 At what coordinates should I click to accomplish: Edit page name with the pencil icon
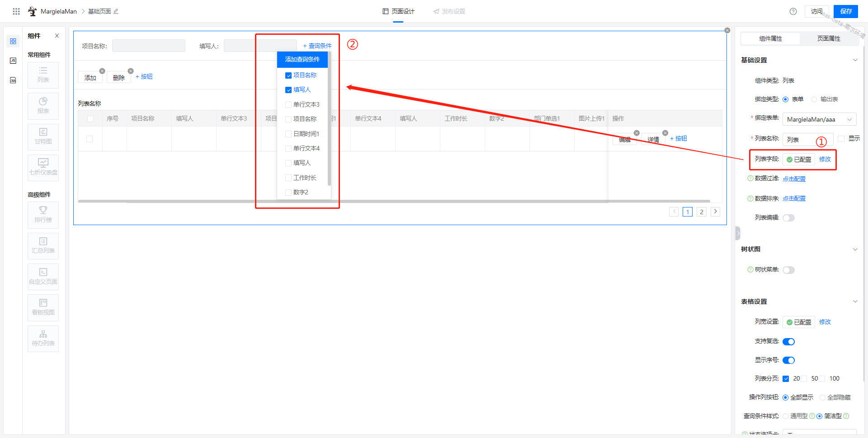116,11
